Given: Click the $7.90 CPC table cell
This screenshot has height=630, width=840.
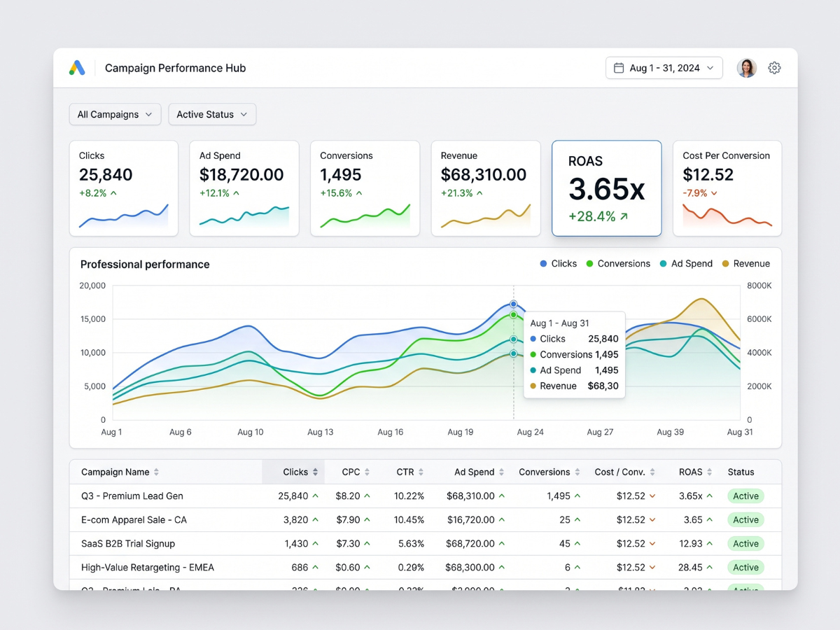Looking at the screenshot, I should (x=348, y=520).
